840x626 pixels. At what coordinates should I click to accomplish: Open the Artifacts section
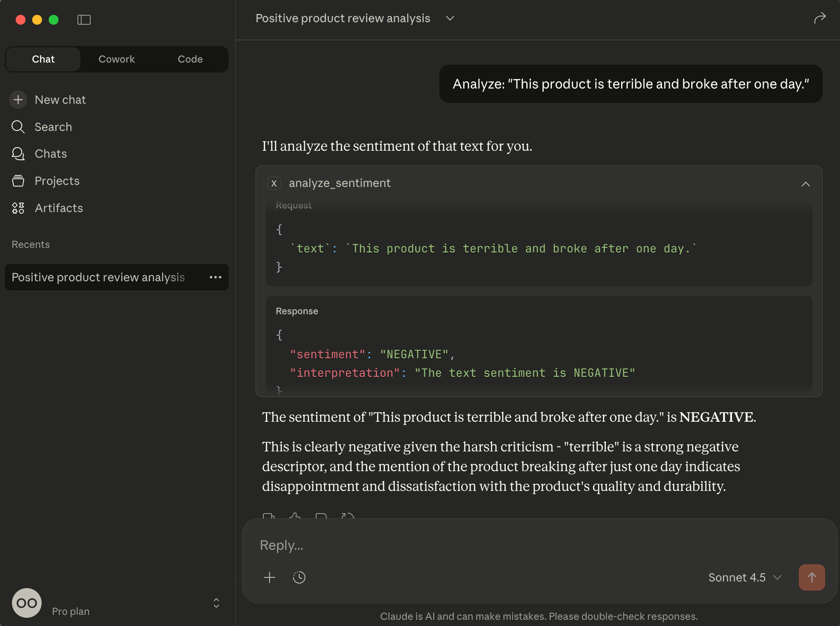click(59, 208)
